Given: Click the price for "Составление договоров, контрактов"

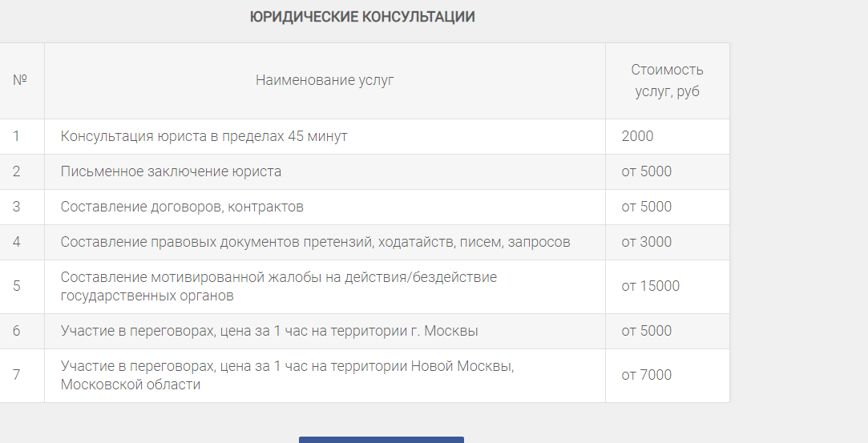Looking at the screenshot, I should [647, 207].
